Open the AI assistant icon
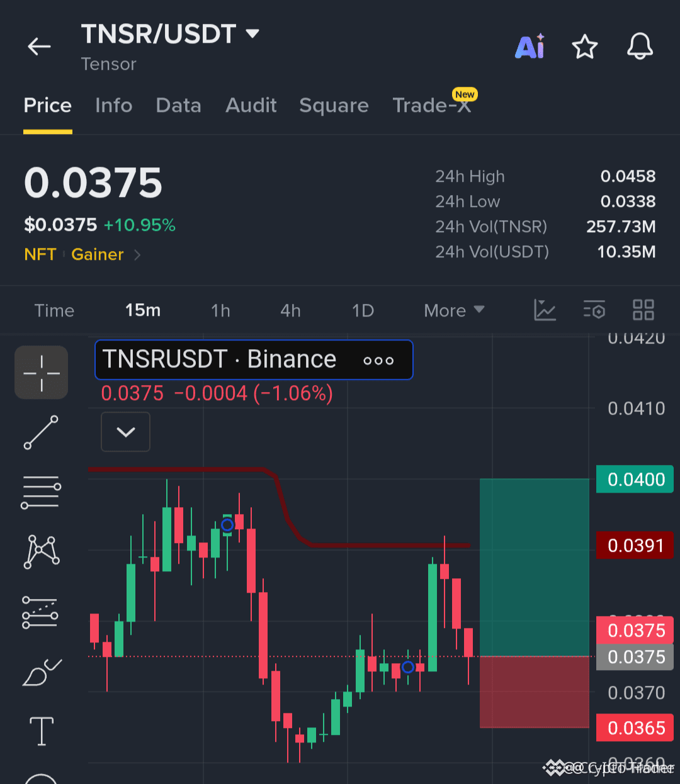Viewport: 680px width, 784px height. click(530, 47)
